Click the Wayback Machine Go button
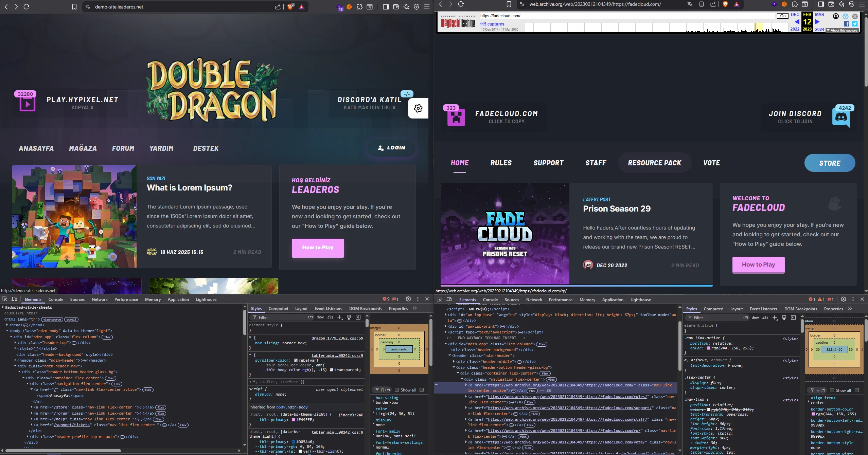 coord(783,16)
